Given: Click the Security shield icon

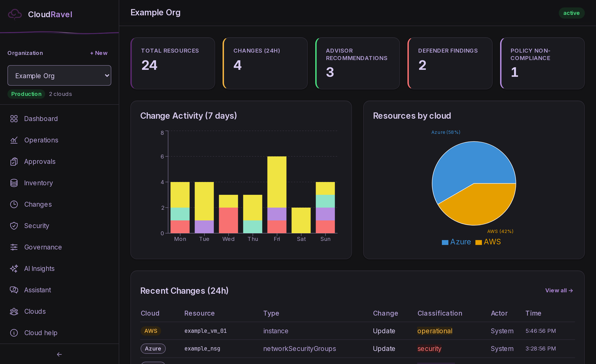Looking at the screenshot, I should tap(14, 226).
